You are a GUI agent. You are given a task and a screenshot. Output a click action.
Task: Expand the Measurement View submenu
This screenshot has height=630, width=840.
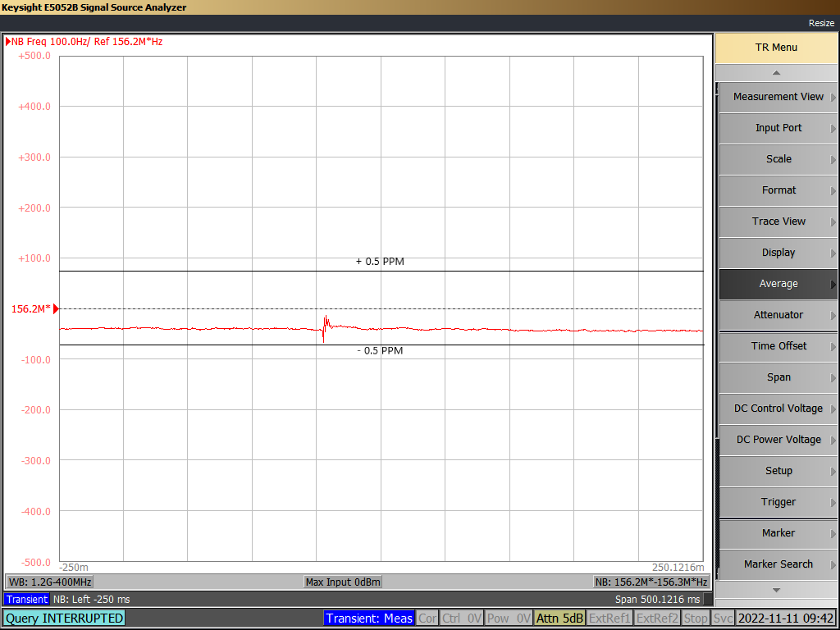[x=777, y=97]
